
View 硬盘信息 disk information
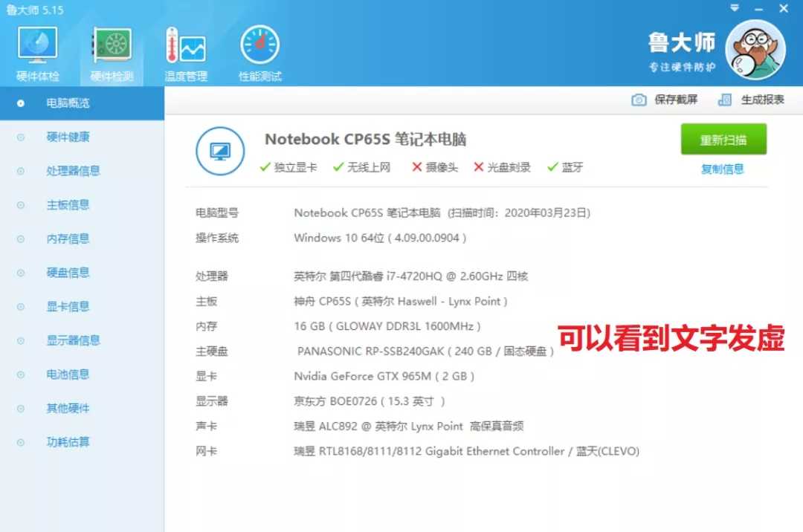pyautogui.click(x=68, y=273)
